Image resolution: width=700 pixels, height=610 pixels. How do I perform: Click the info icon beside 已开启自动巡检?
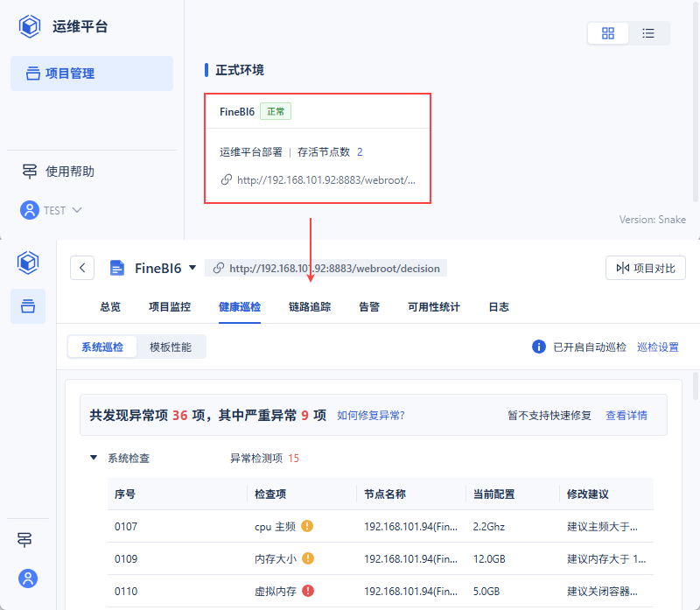point(539,347)
